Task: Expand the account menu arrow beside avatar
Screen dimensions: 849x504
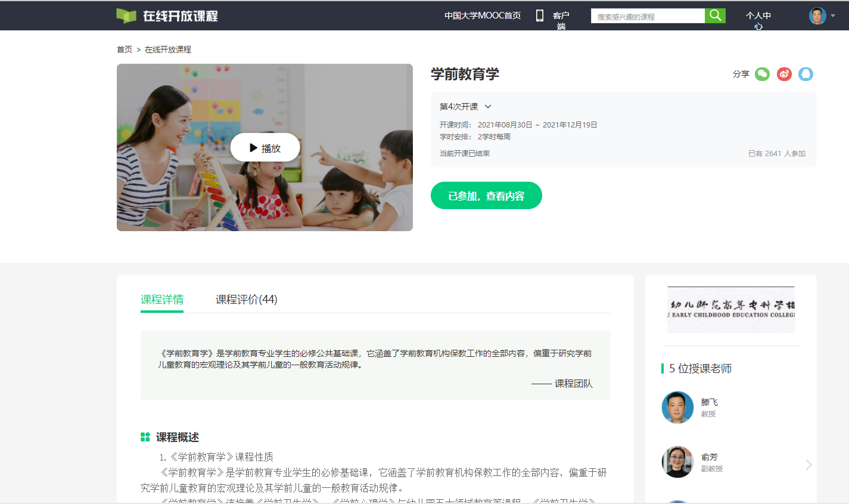Action: pos(833,16)
